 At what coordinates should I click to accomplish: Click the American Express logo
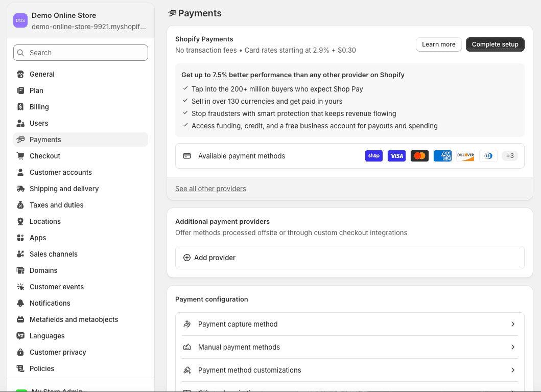(442, 156)
